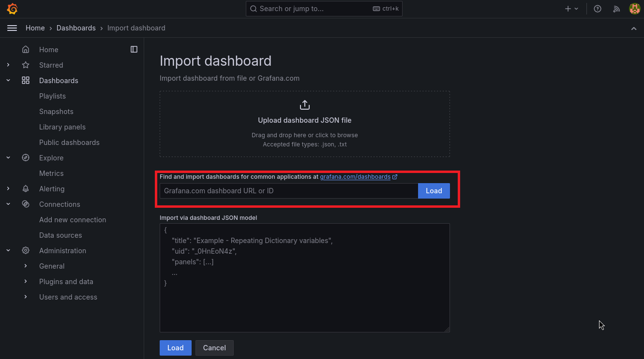The height and width of the screenshot is (359, 644).
Task: Click the Explore compass icon
Action: pos(26,158)
